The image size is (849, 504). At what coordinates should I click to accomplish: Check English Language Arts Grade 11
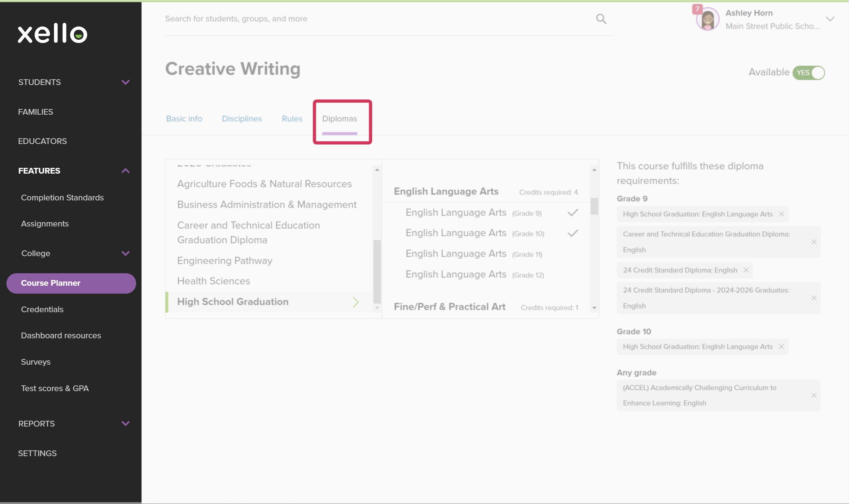click(x=474, y=254)
